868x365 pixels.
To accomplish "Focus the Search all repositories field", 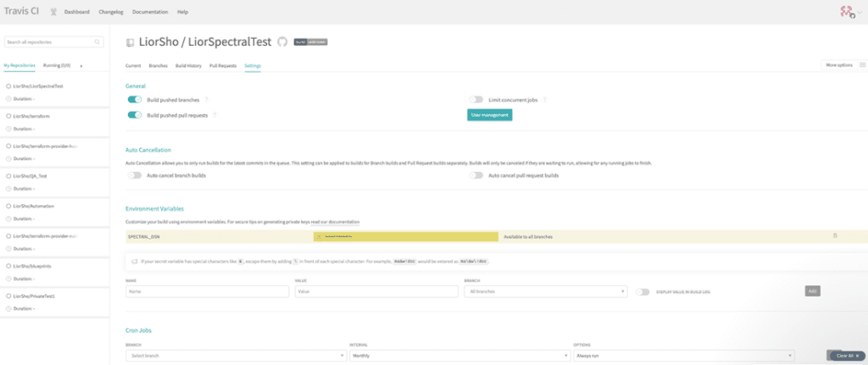I will [x=53, y=42].
